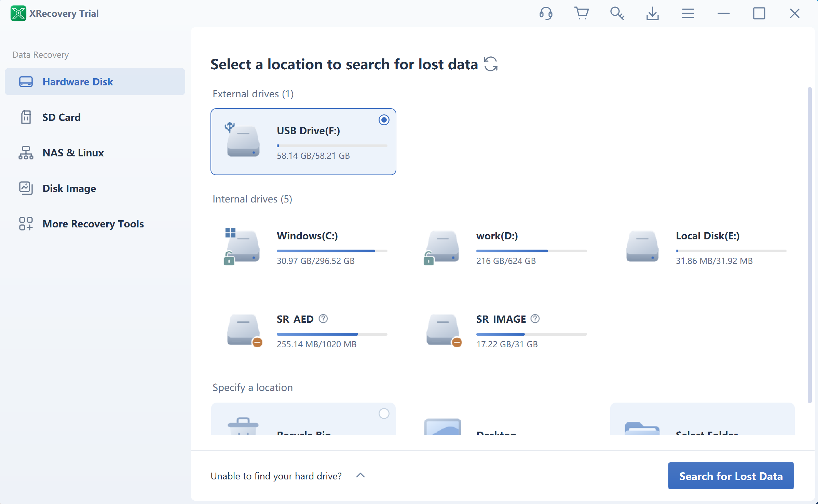Click the 'Internal drives (5)' heading

[253, 199]
